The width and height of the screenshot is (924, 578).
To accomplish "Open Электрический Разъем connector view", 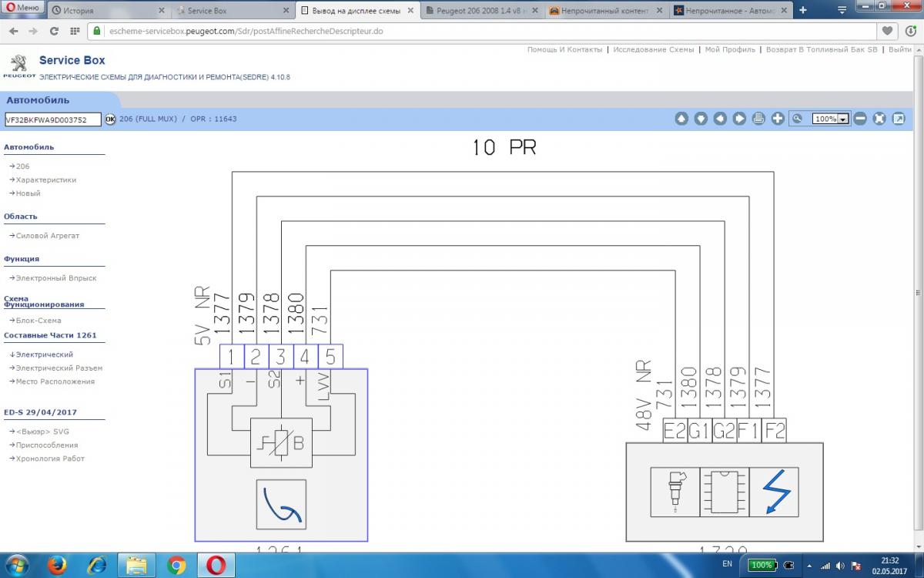I will (59, 368).
